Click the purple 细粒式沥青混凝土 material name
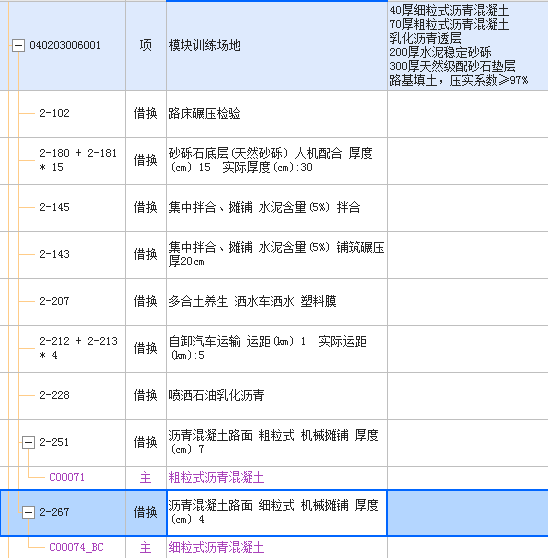Screen dimensions: 548x558 (x=216, y=547)
